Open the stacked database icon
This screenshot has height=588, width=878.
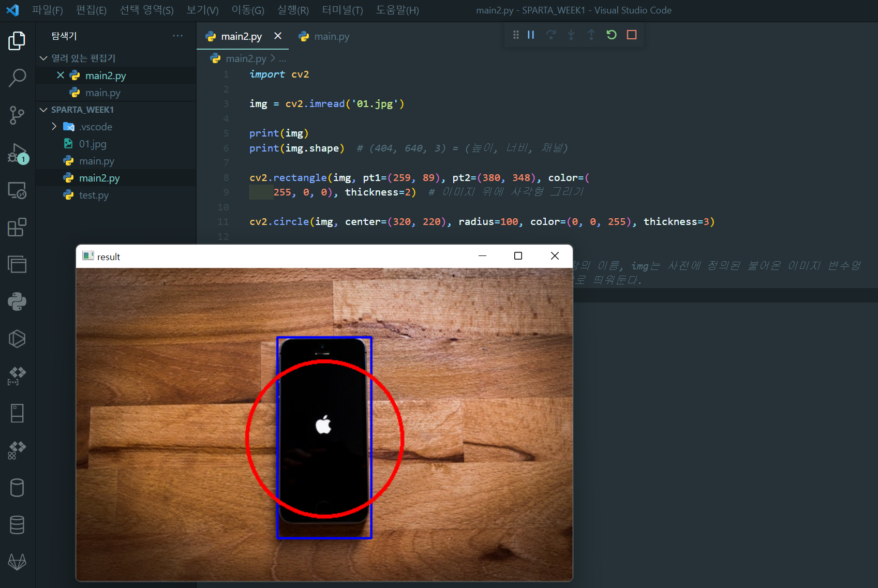pos(17,525)
